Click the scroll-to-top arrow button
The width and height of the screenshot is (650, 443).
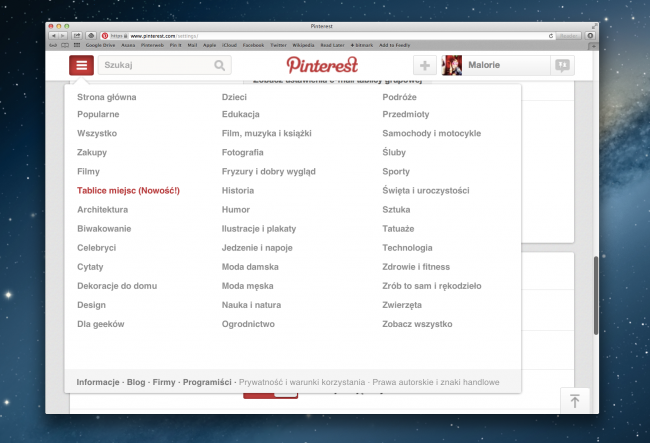tap(575, 401)
